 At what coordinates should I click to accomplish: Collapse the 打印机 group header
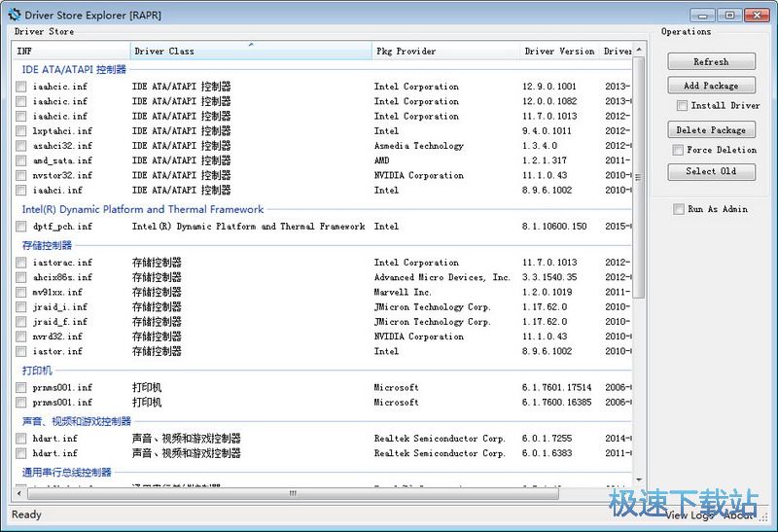tap(37, 371)
